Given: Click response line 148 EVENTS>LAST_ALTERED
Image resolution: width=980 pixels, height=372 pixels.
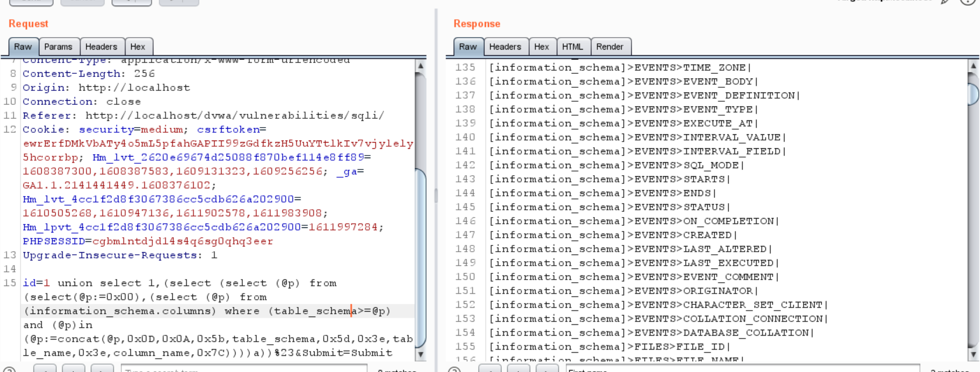Looking at the screenshot, I should pyautogui.click(x=631, y=249).
